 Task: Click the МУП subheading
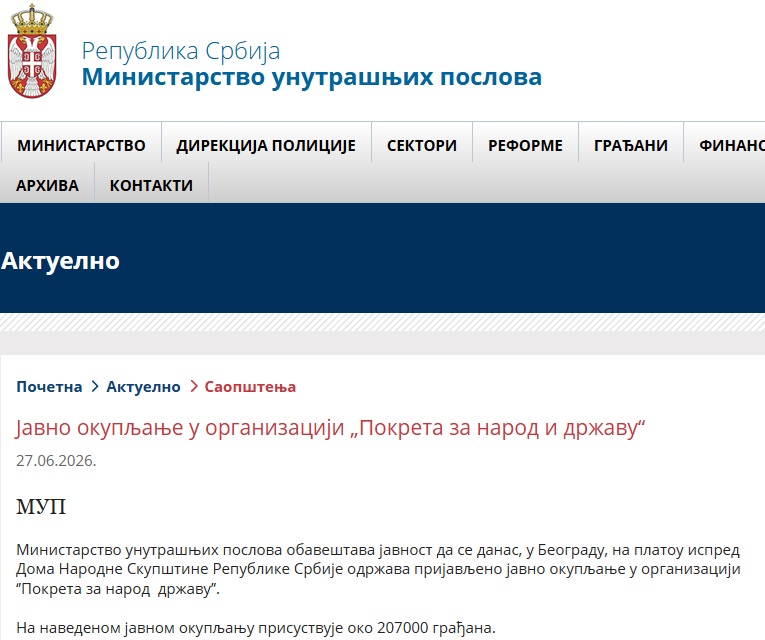tap(41, 507)
